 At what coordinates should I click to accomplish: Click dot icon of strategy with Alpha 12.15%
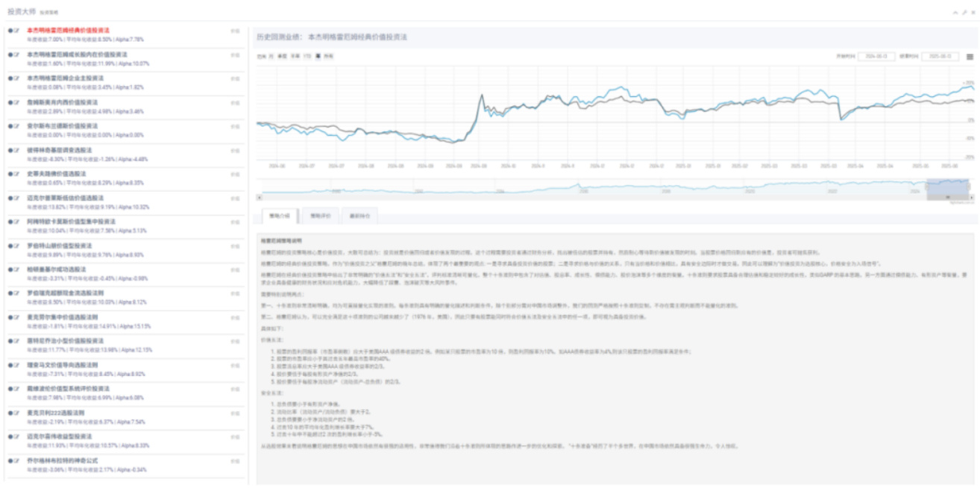coord(10,341)
